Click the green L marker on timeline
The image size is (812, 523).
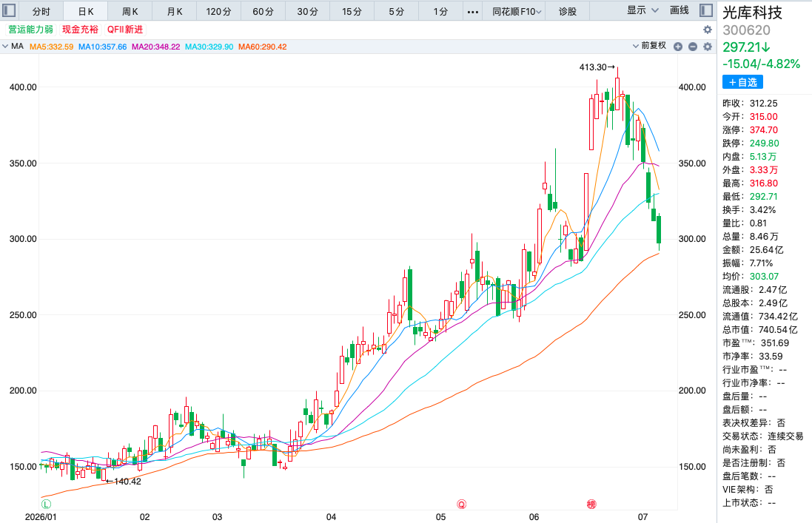point(46,504)
